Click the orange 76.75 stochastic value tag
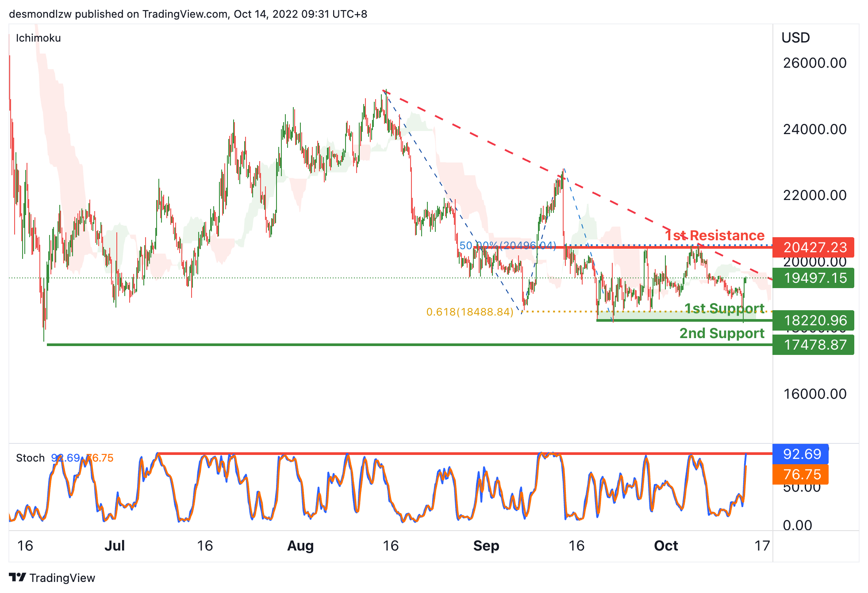Image resolution: width=868 pixels, height=593 pixels. (800, 474)
